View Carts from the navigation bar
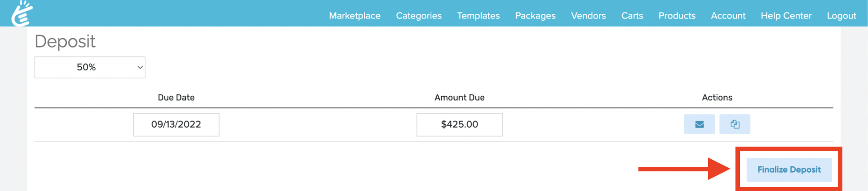 pos(632,16)
